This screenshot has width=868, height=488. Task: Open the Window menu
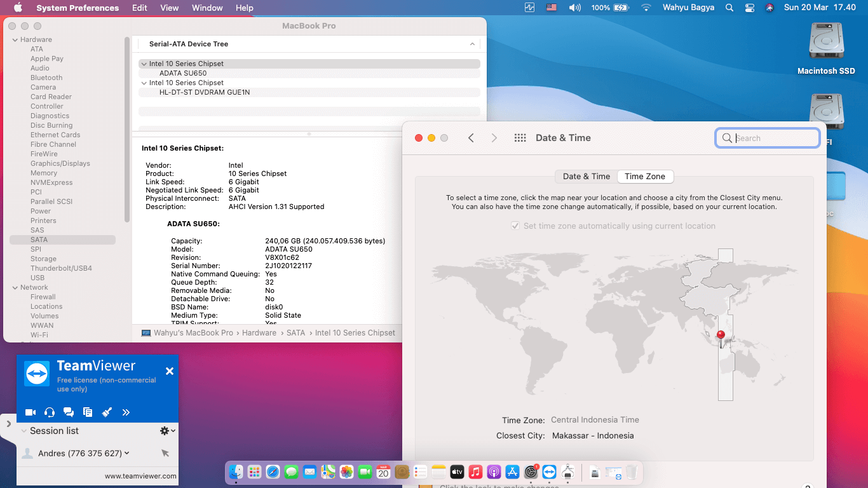[x=207, y=8]
